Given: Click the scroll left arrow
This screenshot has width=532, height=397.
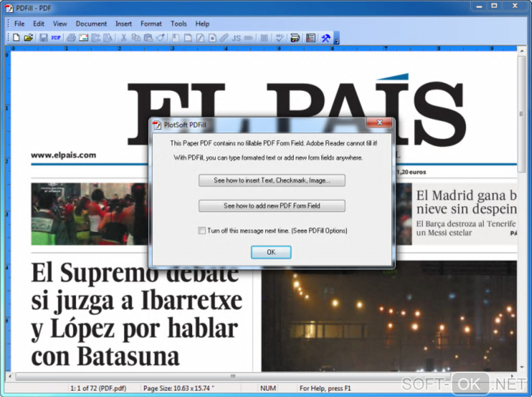Looking at the screenshot, I should point(10,376).
